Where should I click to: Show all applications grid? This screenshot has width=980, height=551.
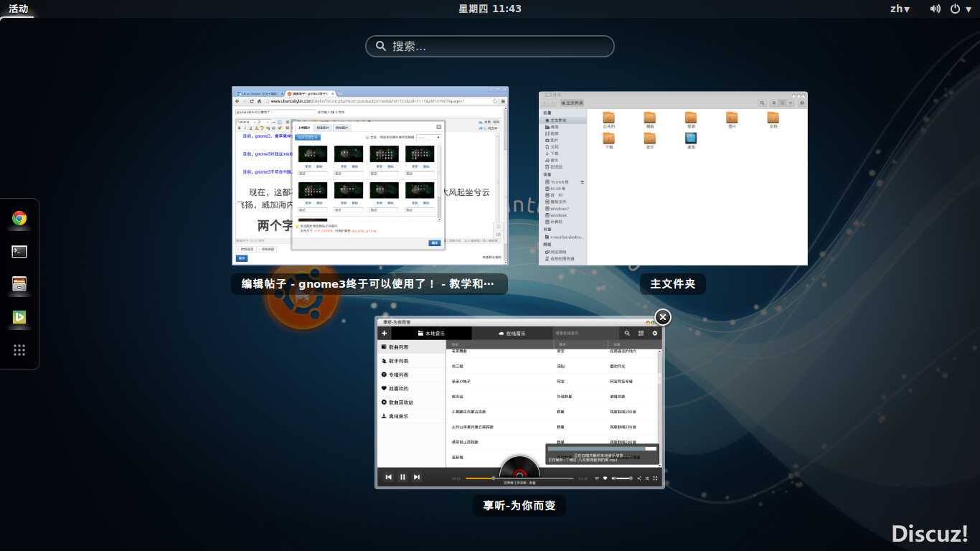pyautogui.click(x=19, y=350)
